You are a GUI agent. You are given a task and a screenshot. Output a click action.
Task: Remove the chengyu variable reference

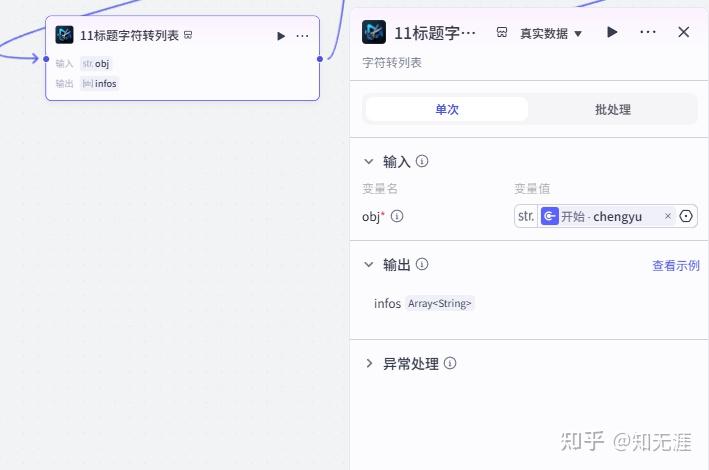[667, 216]
